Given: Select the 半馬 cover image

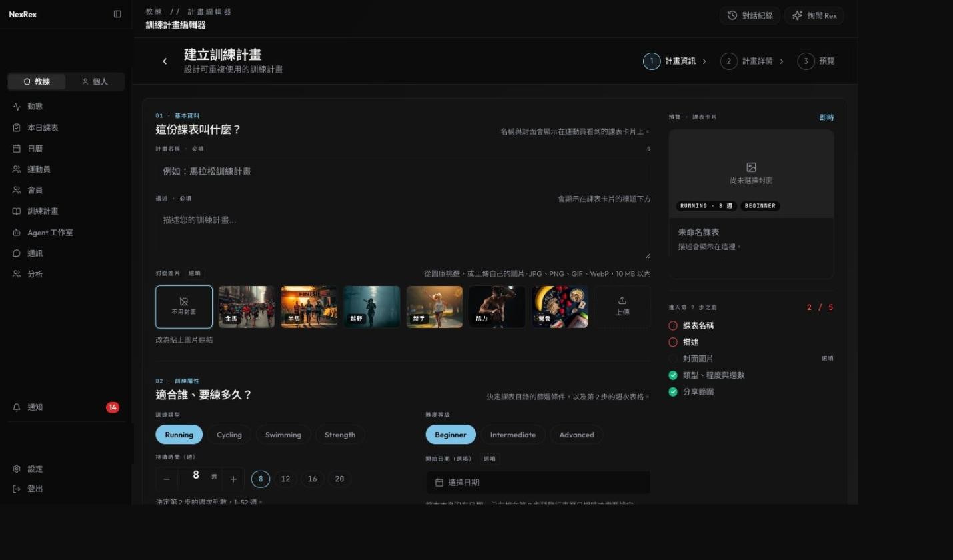Looking at the screenshot, I should tap(309, 307).
